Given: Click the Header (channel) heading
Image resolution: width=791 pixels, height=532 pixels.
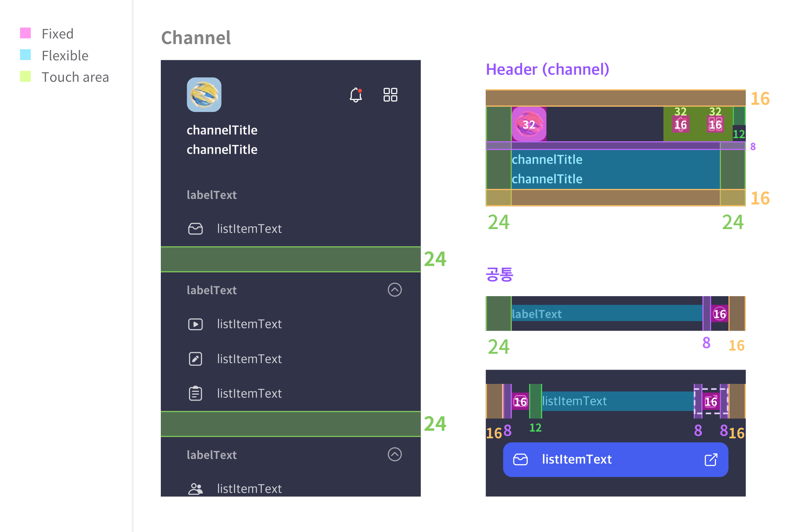Looking at the screenshot, I should point(547,69).
